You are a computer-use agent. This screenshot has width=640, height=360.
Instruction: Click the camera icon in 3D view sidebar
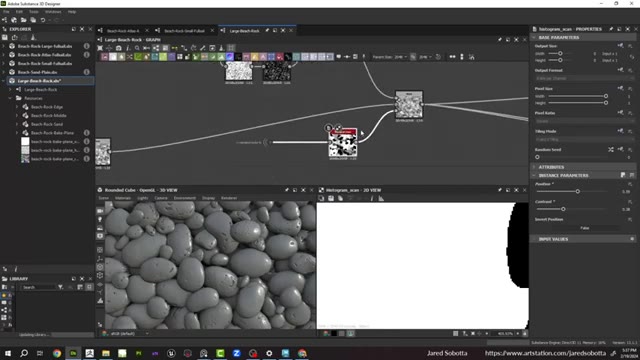click(100, 211)
